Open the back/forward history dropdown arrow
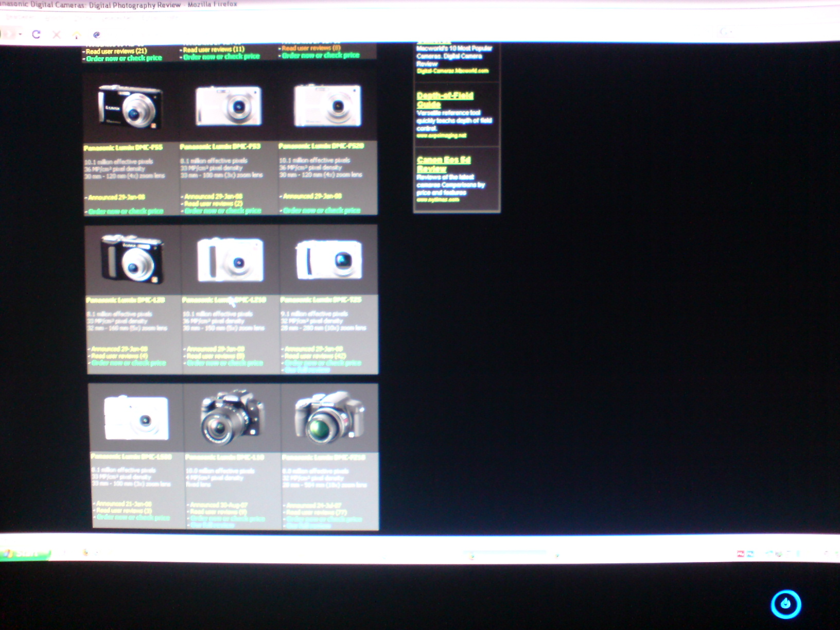 tap(20, 34)
